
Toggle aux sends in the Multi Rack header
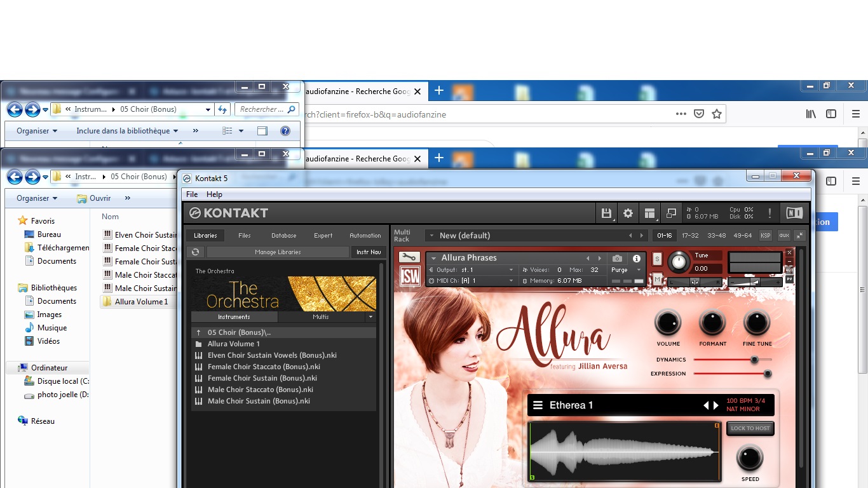(784, 235)
